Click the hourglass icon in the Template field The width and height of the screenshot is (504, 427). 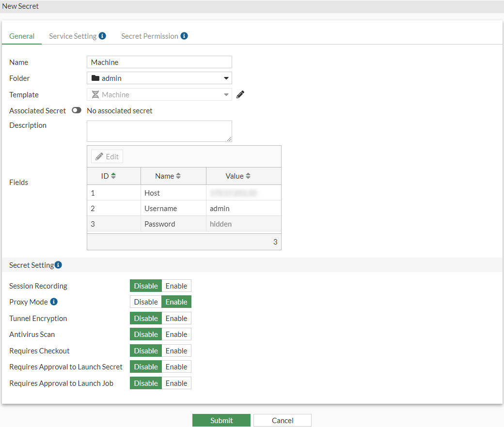click(95, 94)
